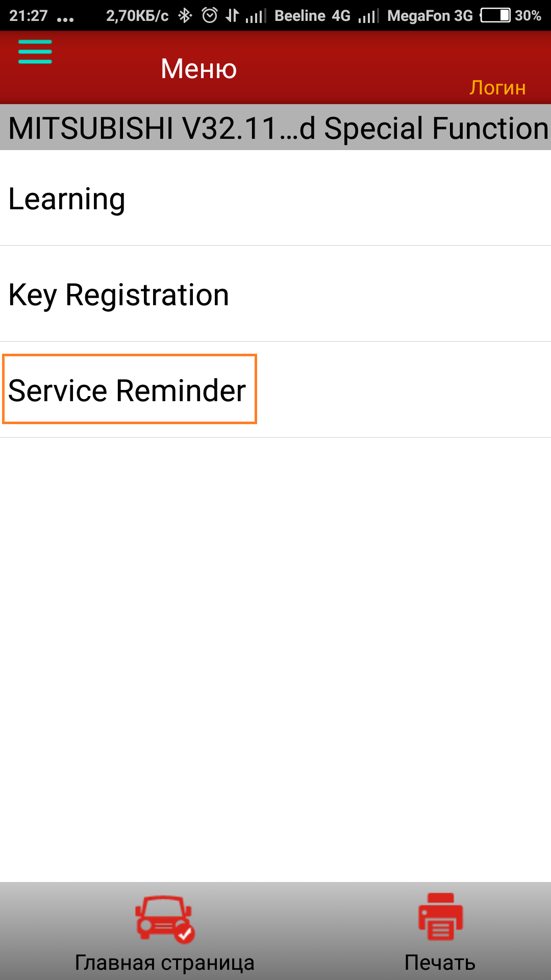This screenshot has height=980, width=551.
Task: Tap the battery icon in status bar
Action: click(x=495, y=16)
